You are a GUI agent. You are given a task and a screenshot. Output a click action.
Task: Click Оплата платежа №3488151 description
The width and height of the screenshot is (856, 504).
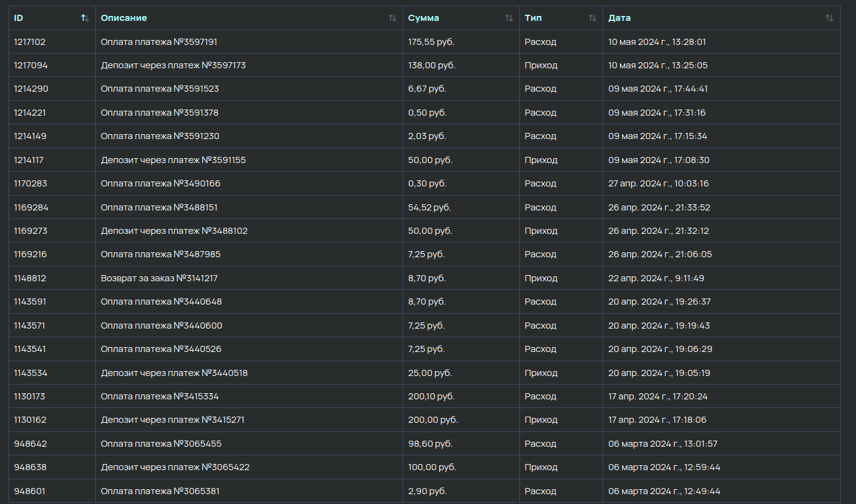[159, 207]
